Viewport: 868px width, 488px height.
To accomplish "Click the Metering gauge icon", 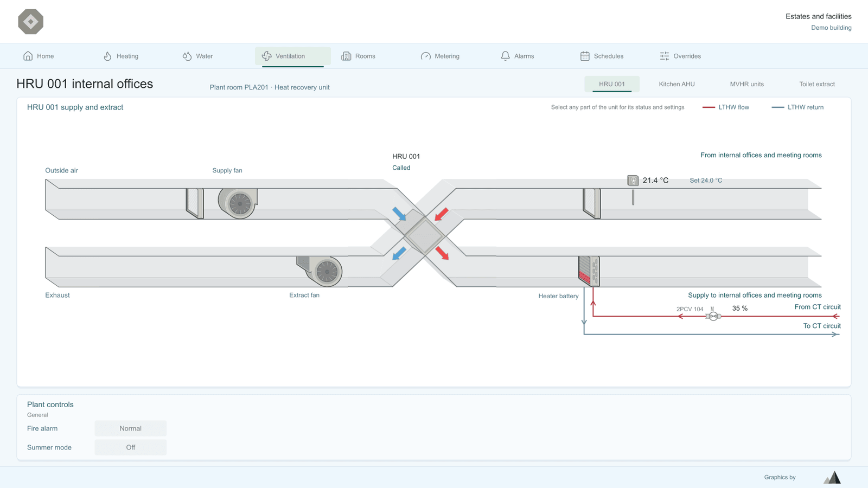I will click(x=426, y=56).
